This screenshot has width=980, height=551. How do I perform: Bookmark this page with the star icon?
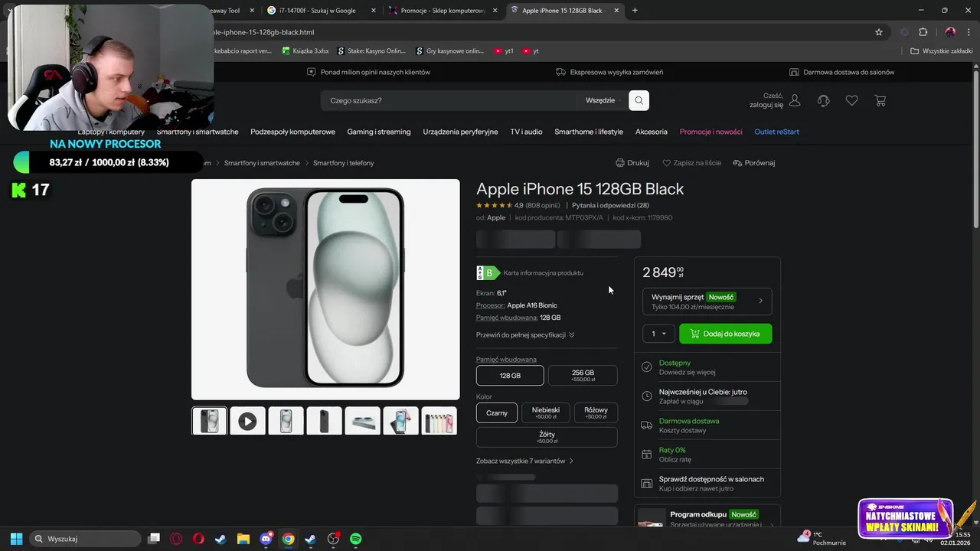tap(879, 32)
